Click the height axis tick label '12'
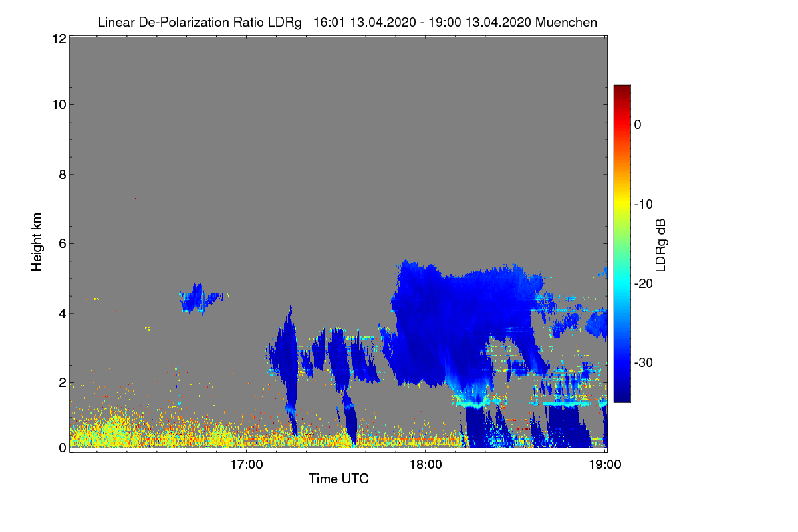798x532 pixels. coord(58,39)
